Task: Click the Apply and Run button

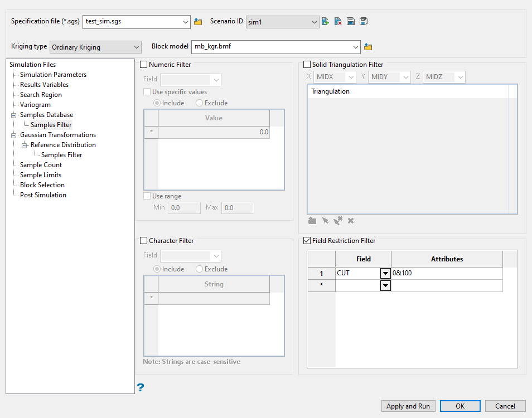Action: [x=408, y=406]
